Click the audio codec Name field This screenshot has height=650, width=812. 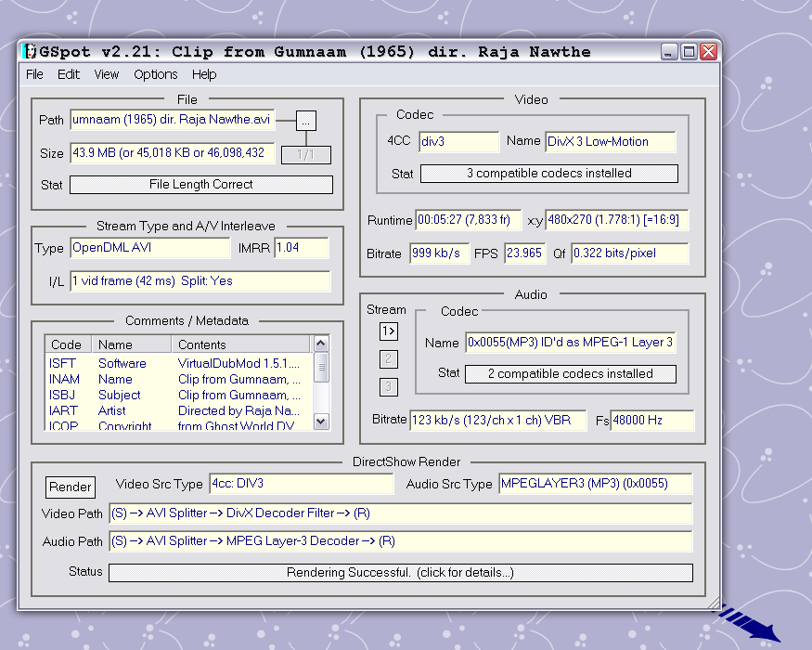(x=571, y=342)
